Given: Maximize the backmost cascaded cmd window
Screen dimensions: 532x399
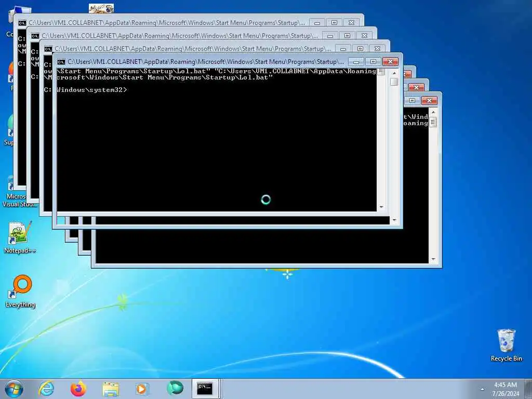Looking at the screenshot, I should 334,23.
